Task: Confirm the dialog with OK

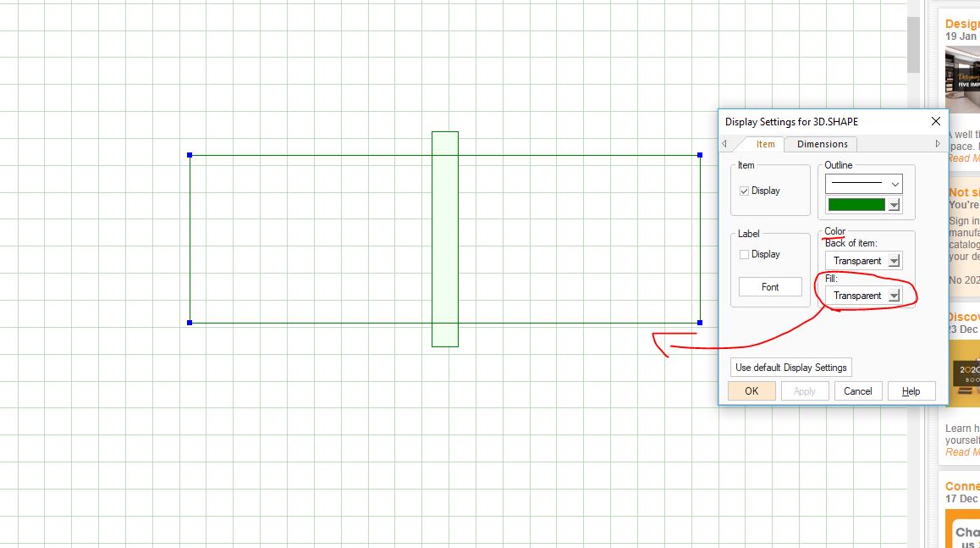Action: coord(752,391)
